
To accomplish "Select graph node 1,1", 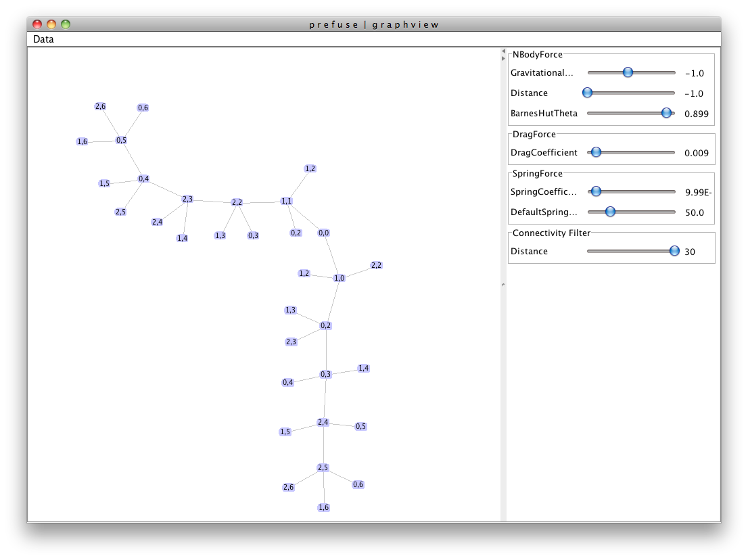I will 286,201.
